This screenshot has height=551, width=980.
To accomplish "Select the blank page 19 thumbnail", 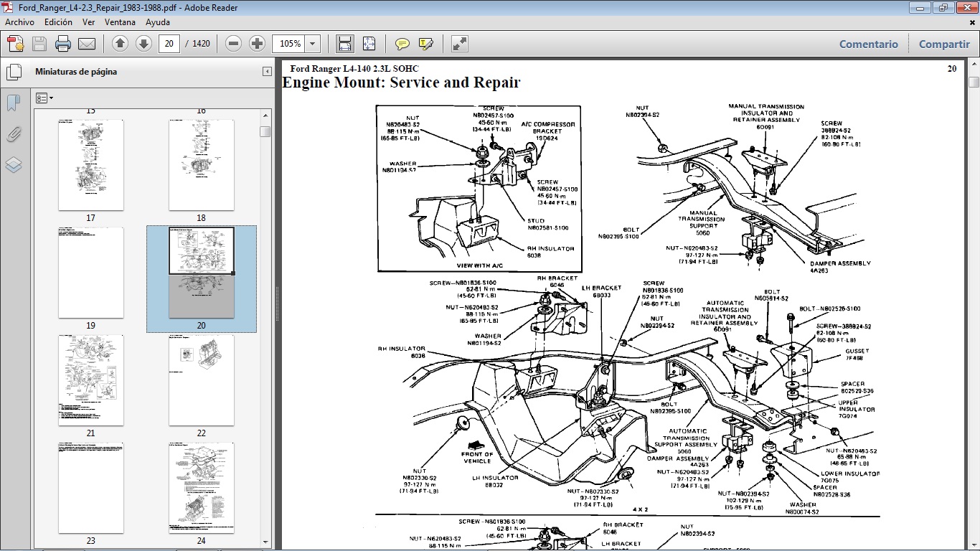I will pyautogui.click(x=90, y=273).
